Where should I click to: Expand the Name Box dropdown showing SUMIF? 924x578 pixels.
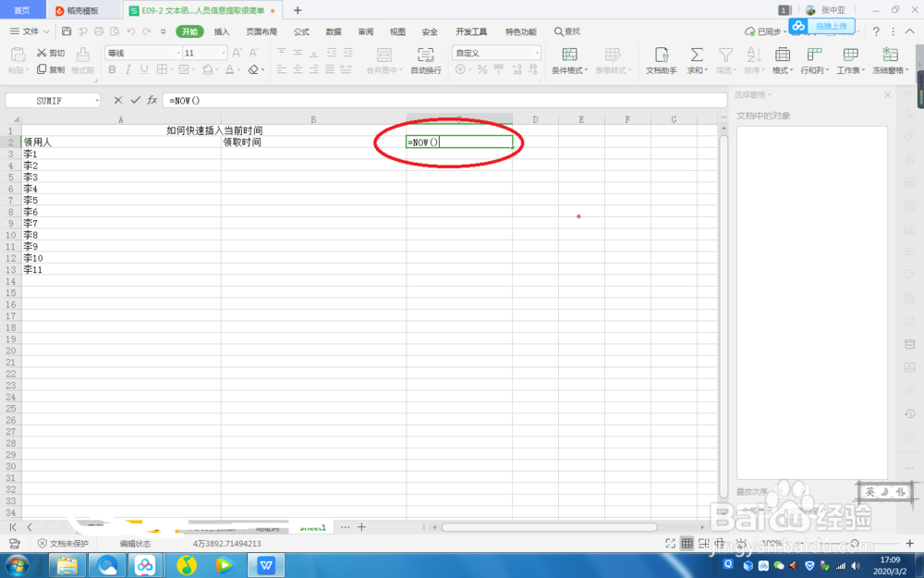point(97,101)
